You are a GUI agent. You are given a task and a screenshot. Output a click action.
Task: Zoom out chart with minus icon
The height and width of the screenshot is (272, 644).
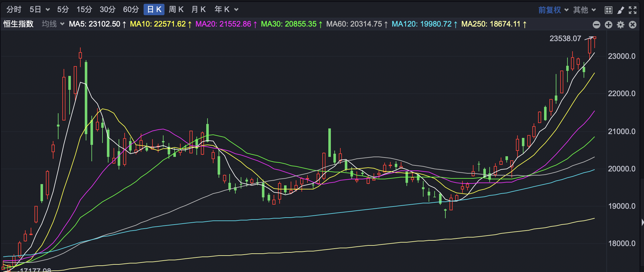(x=597, y=25)
